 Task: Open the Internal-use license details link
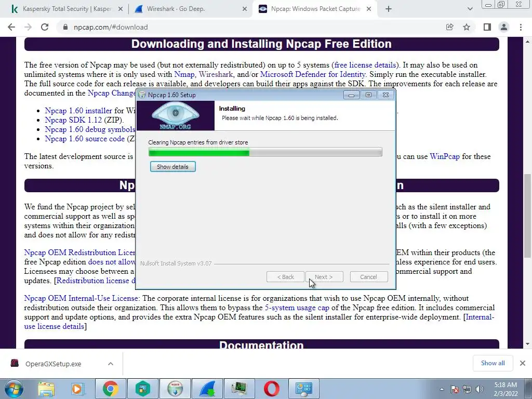pos(259,322)
